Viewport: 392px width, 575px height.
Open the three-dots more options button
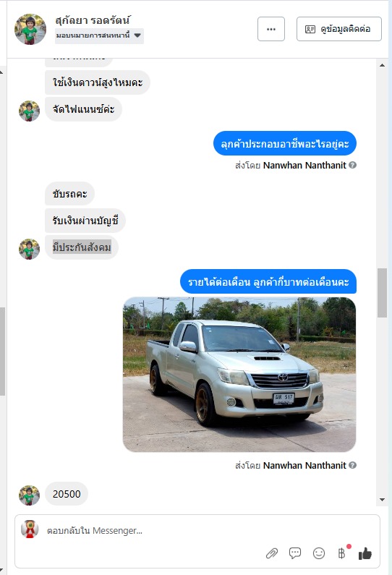(x=271, y=29)
